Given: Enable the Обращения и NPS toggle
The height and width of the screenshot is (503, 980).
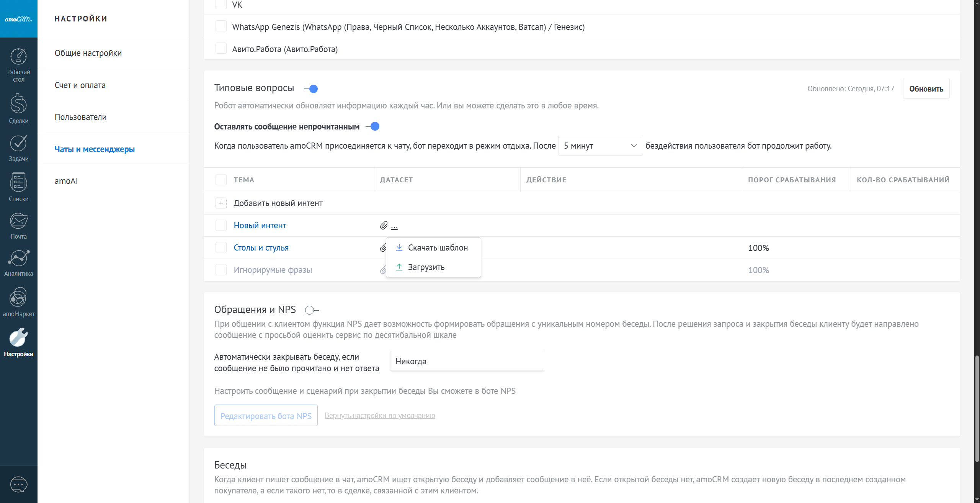Looking at the screenshot, I should 312,310.
